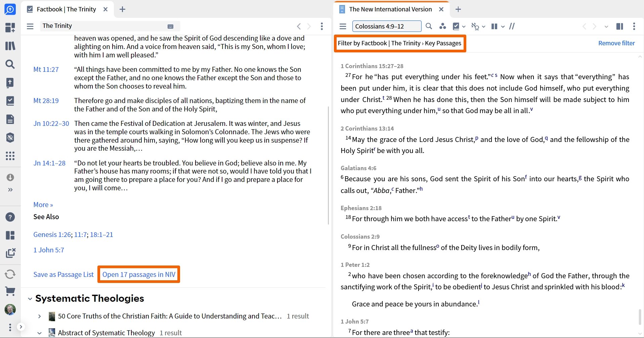The image size is (644, 338).
Task: Open the NIV navigation history dropdown
Action: pos(606,27)
